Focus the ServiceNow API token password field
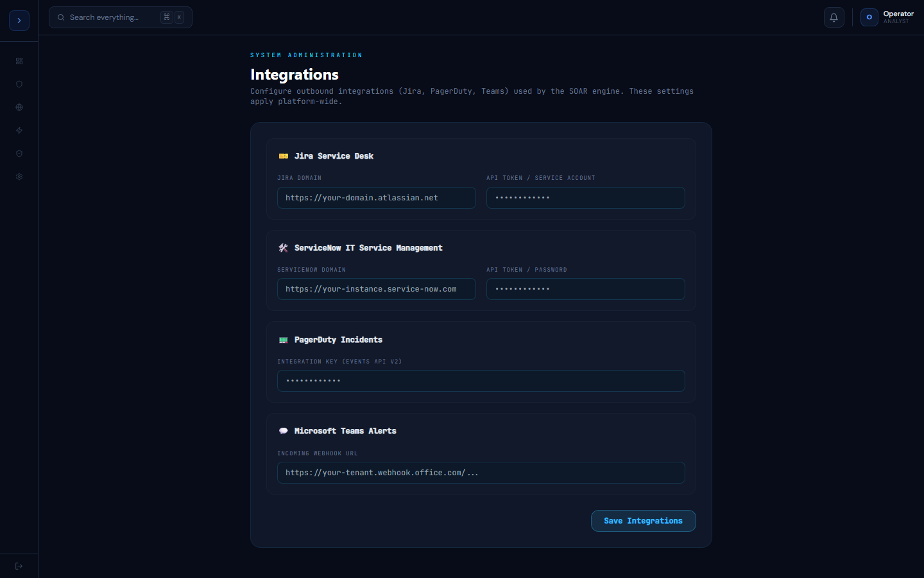The height and width of the screenshot is (578, 924). [586, 289]
